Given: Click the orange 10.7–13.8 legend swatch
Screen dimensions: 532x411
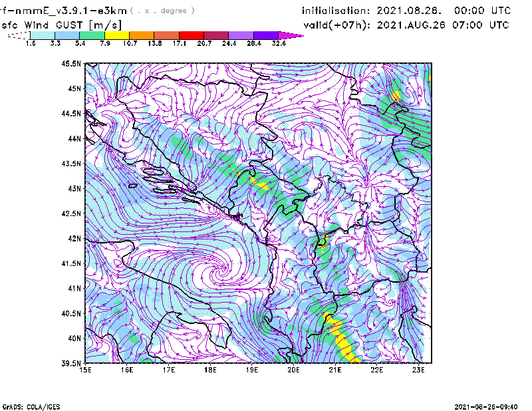Looking at the screenshot, I should tap(142, 35).
